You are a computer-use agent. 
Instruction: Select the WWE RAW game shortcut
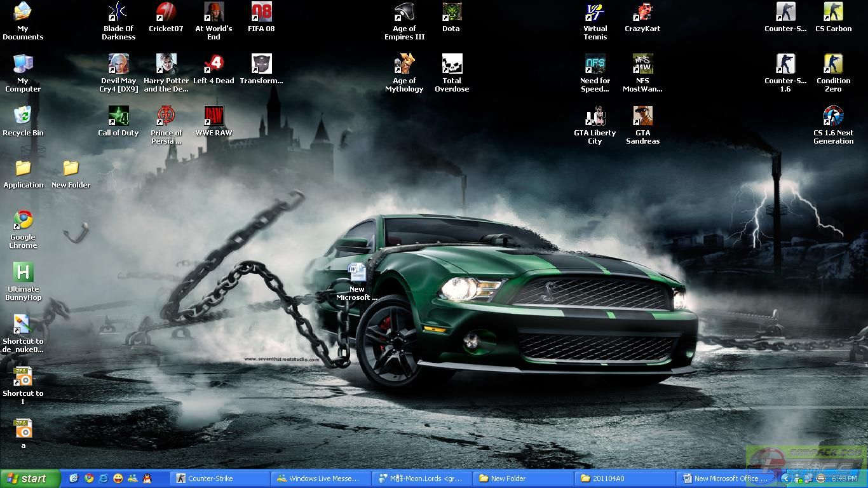coord(214,117)
